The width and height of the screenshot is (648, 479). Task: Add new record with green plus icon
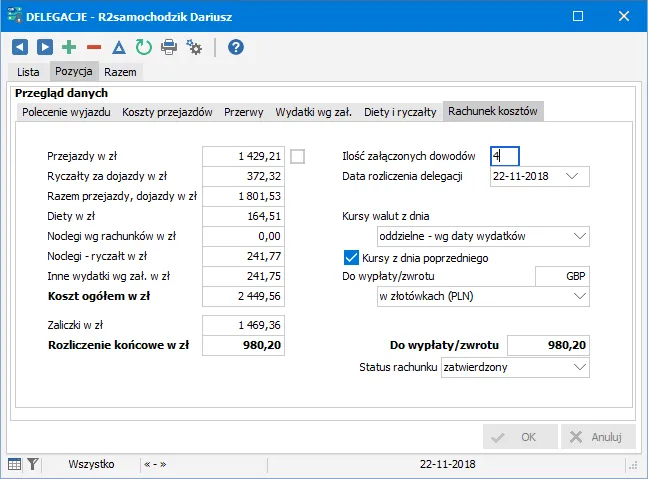pyautogui.click(x=69, y=47)
